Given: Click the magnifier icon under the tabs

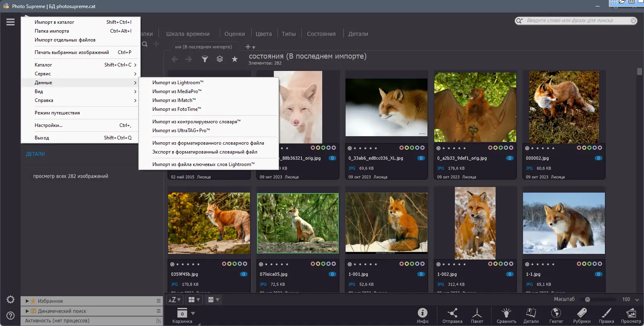Looking at the screenshot, I should point(145,44).
